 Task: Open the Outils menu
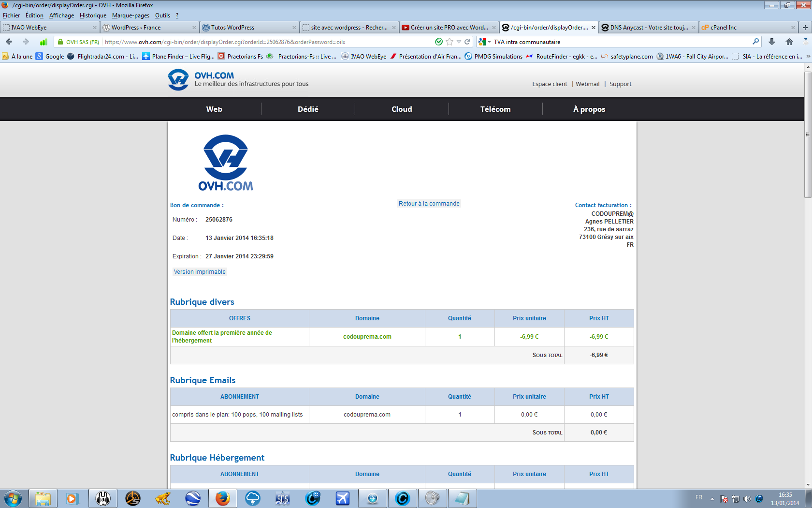click(x=162, y=15)
